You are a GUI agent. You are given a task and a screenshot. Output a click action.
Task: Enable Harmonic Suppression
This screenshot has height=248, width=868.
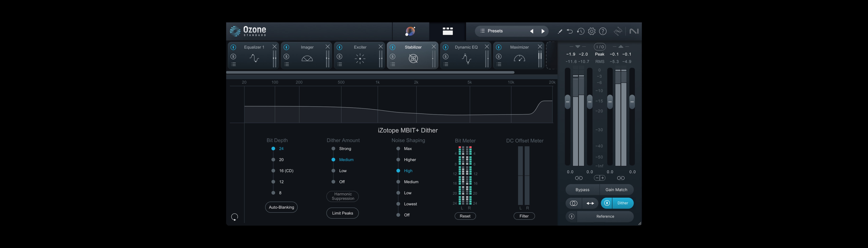pos(343,196)
